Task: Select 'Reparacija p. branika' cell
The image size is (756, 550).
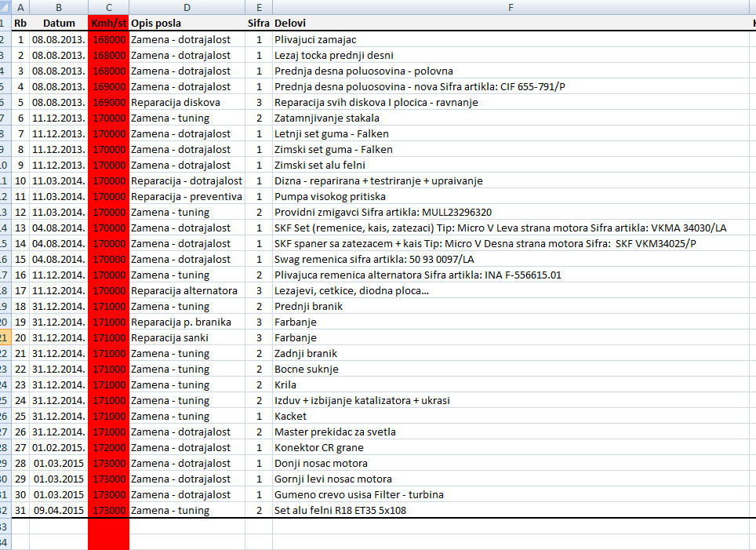Action: point(187,322)
